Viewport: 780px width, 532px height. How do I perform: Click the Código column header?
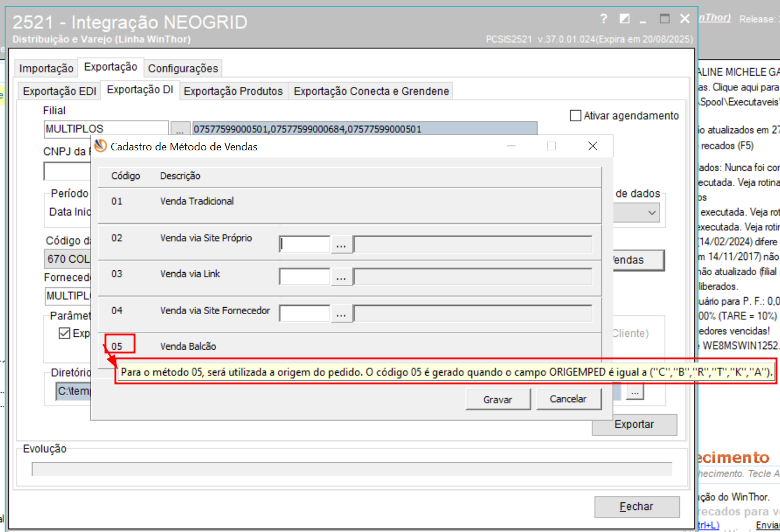(x=126, y=176)
